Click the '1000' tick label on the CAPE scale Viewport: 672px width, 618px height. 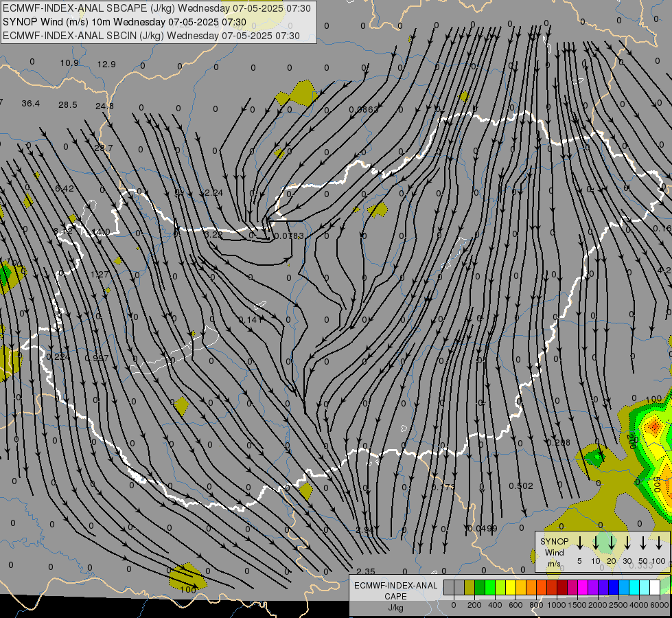[x=556, y=605]
